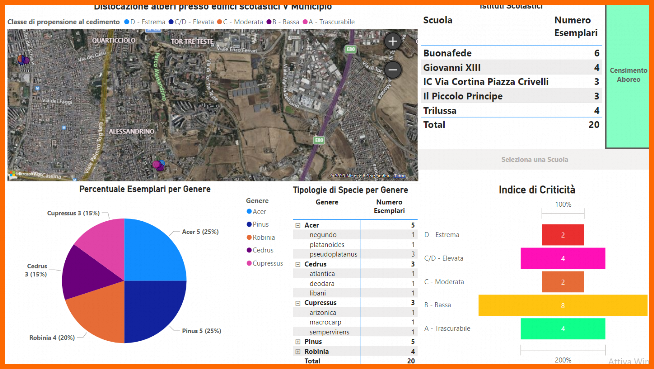Collapse the Cupressus genus row

click(x=298, y=303)
